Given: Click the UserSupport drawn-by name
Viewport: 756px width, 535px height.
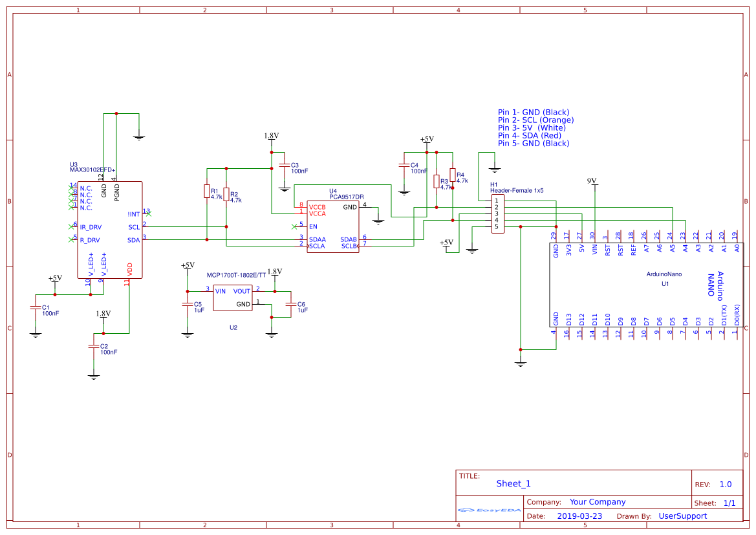Looking at the screenshot, I should tap(683, 516).
